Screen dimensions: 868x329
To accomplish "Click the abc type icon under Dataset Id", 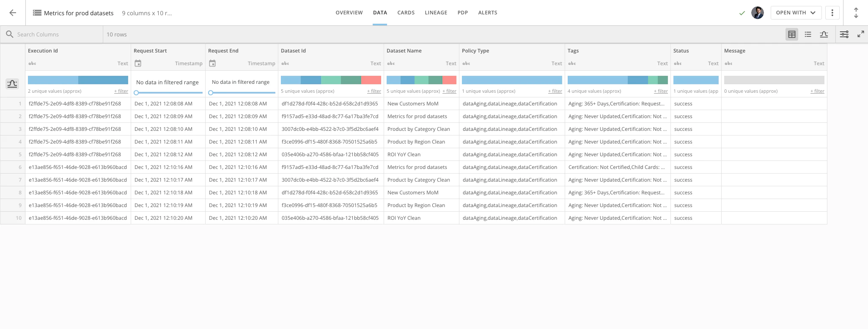I will (x=285, y=64).
